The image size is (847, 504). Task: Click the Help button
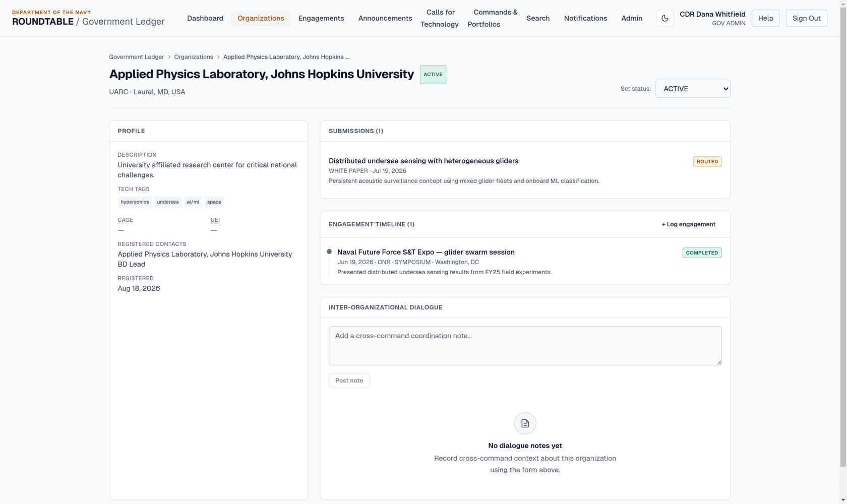[765, 18]
